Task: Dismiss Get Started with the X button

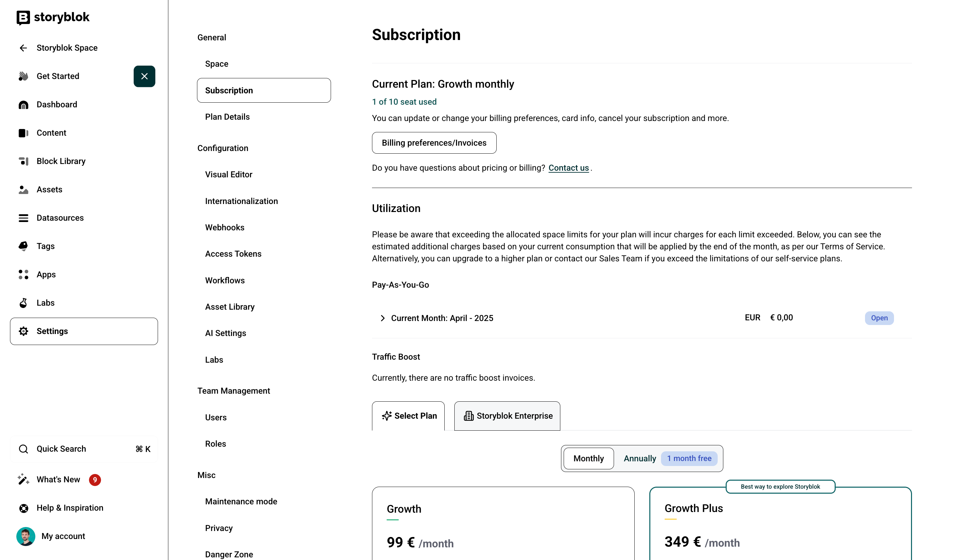Action: click(144, 76)
